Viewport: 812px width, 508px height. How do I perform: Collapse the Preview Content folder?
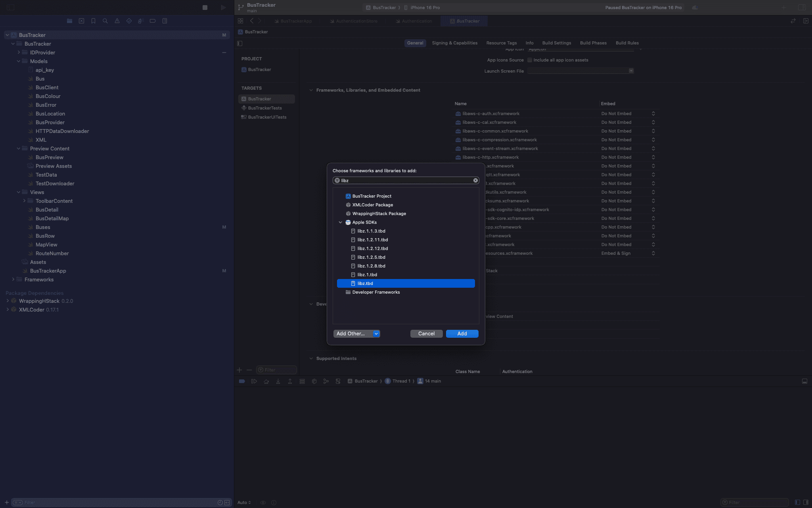coord(19,148)
